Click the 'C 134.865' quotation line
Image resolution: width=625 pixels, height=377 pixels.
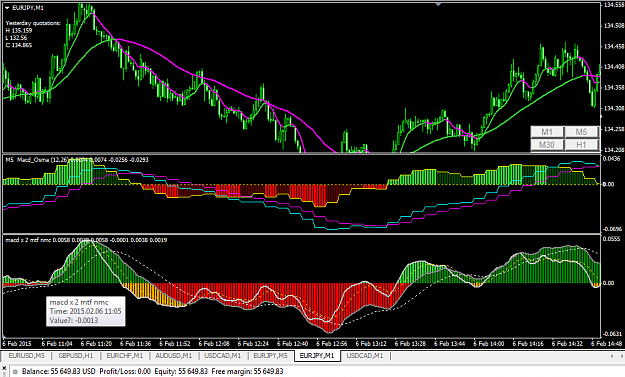(19, 45)
